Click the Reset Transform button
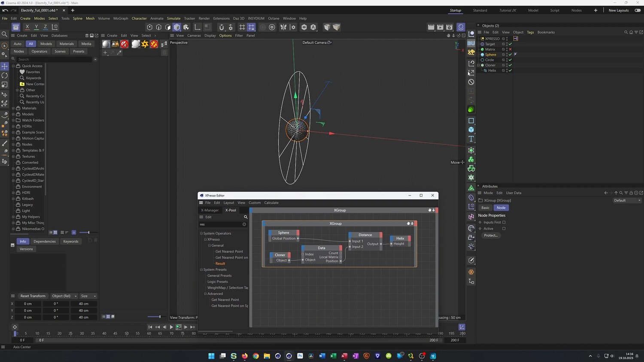This screenshot has width=644, height=362. pos(33,296)
